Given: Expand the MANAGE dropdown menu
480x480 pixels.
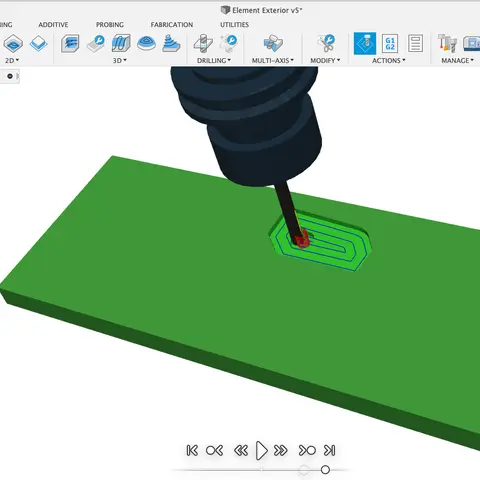Looking at the screenshot, I should [x=457, y=60].
